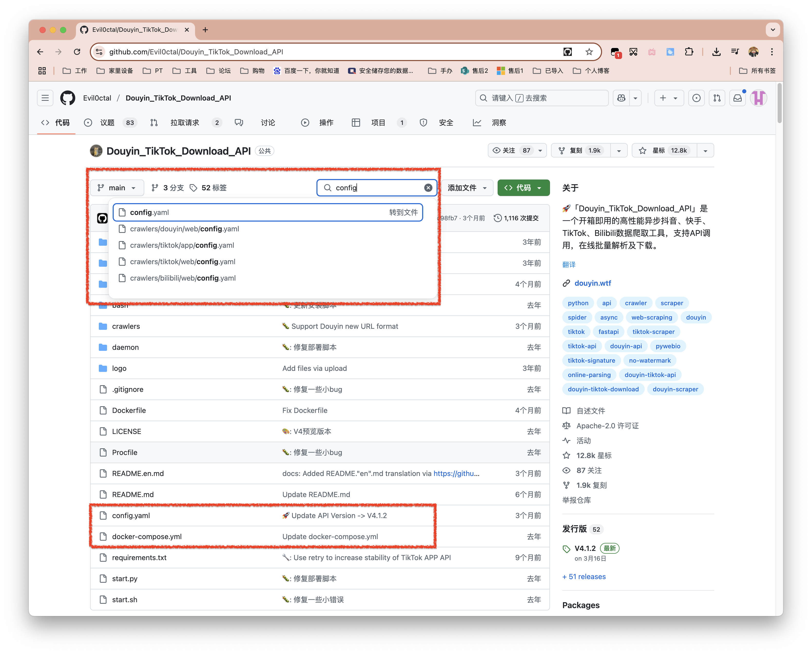Image resolution: width=812 pixels, height=654 pixels.
Task: Select config.yaml in search results
Action: click(268, 212)
